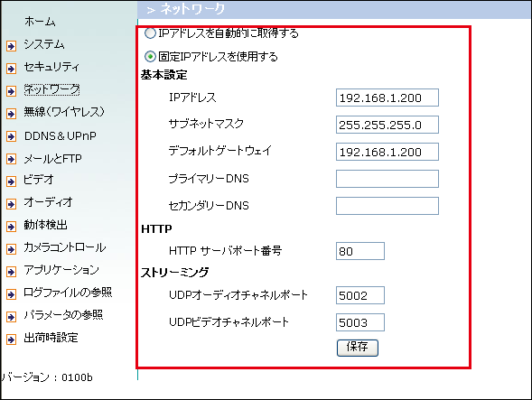The width and height of the screenshot is (532, 400).
Task: Click the サブネットマスク input field
Action: [x=387, y=125]
